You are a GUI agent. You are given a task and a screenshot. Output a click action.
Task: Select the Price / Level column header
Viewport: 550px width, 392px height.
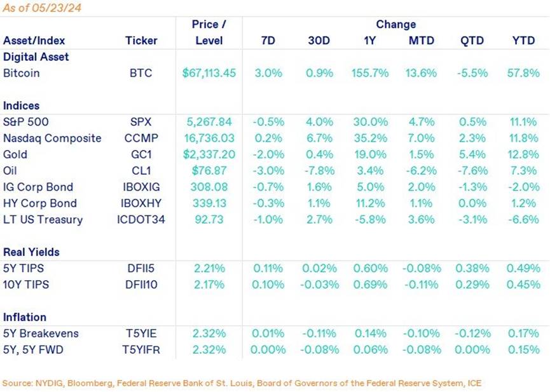(x=209, y=32)
